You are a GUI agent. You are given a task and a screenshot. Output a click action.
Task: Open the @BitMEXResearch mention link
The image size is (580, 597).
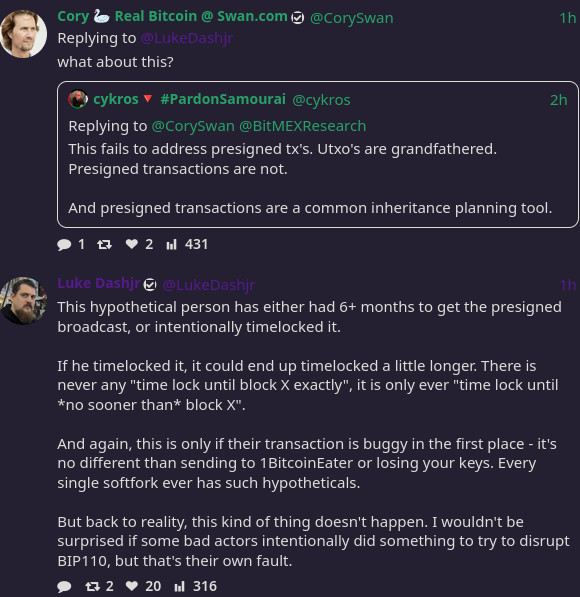click(303, 126)
